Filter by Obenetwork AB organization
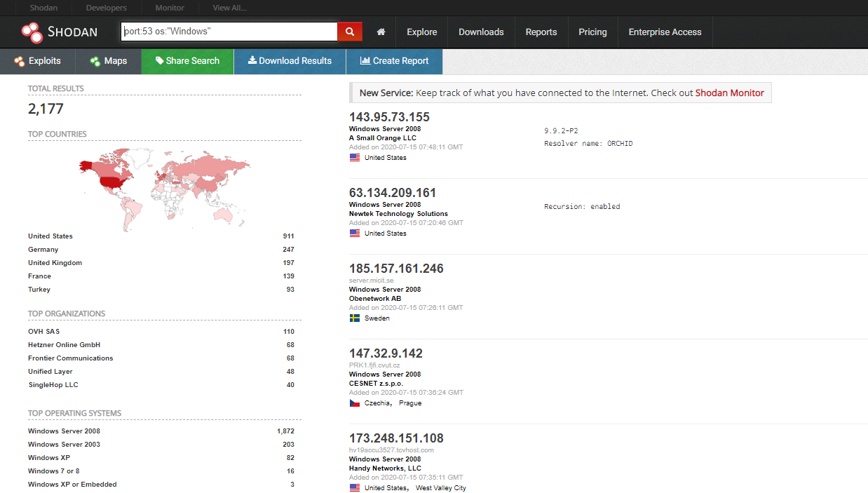The height and width of the screenshot is (493, 868). coord(375,299)
